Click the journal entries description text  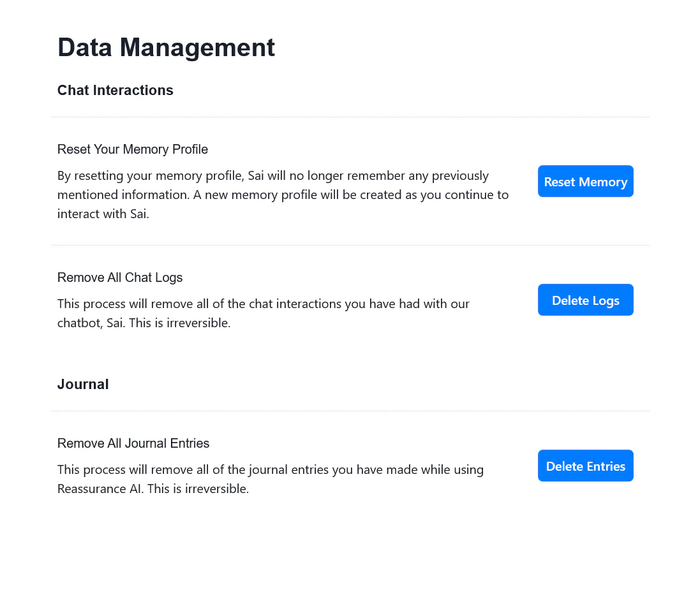coord(270,478)
